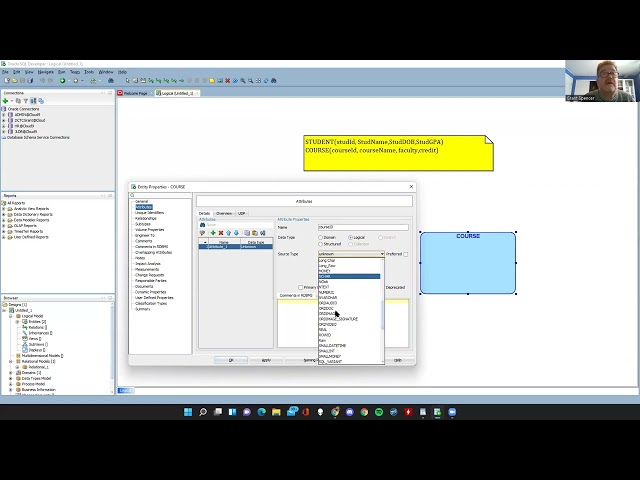Expand the Entities node in Browser

[x=17, y=322]
